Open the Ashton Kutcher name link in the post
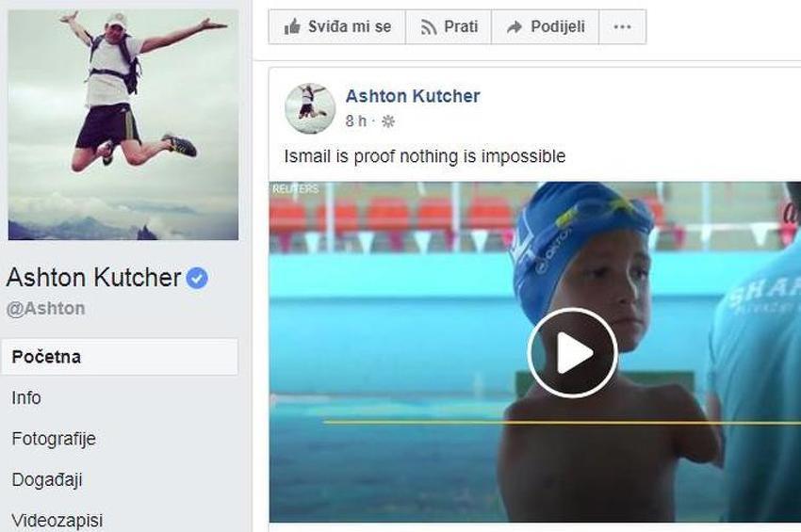This screenshot has width=801, height=532. 413,96
